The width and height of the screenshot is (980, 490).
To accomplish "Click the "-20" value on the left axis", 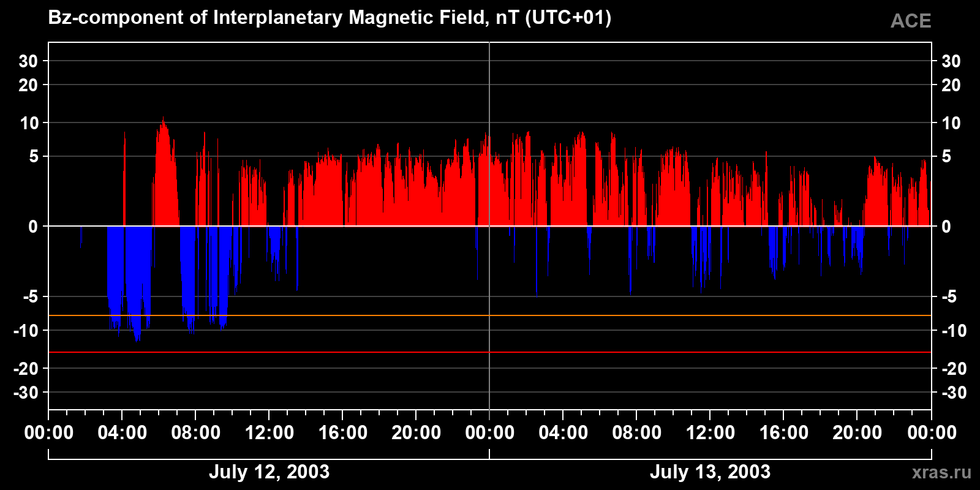I will [x=26, y=369].
